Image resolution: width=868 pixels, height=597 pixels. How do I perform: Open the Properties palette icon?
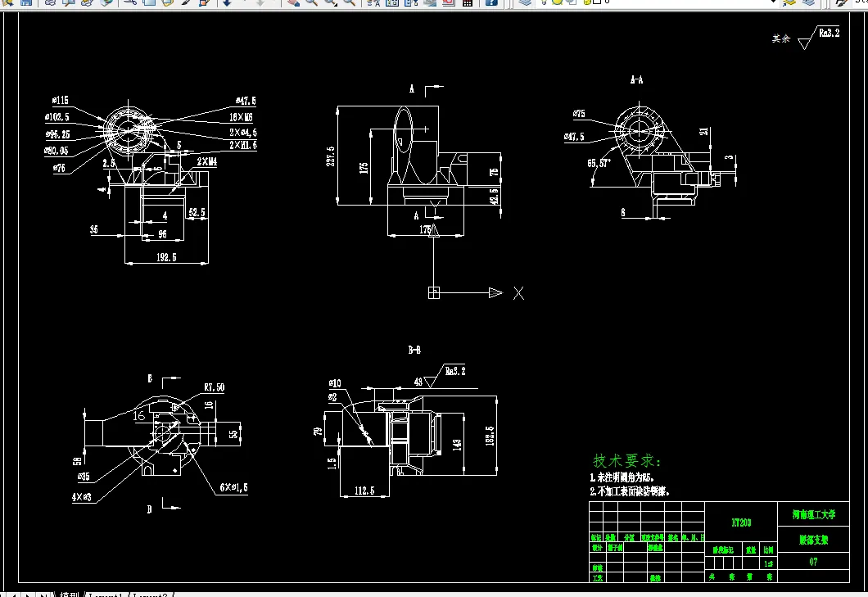pyautogui.click(x=373, y=2)
